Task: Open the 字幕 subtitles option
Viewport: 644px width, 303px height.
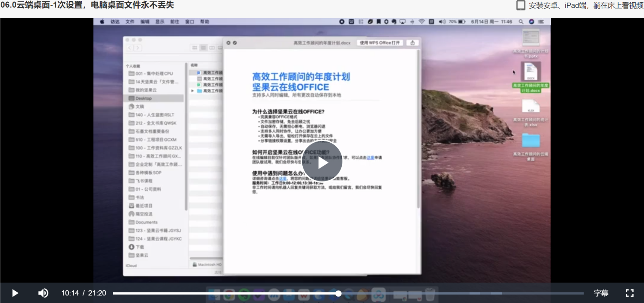Action: tap(601, 293)
